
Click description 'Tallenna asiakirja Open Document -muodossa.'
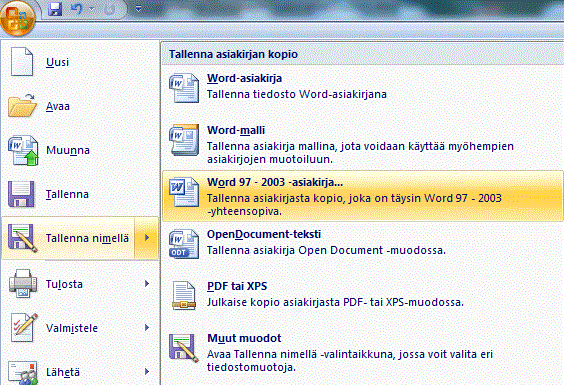tap(326, 250)
